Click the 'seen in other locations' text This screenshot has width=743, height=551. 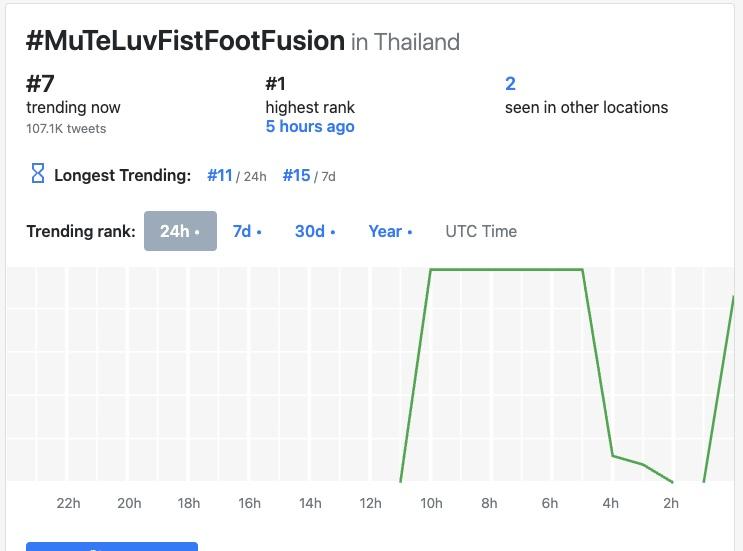point(586,107)
